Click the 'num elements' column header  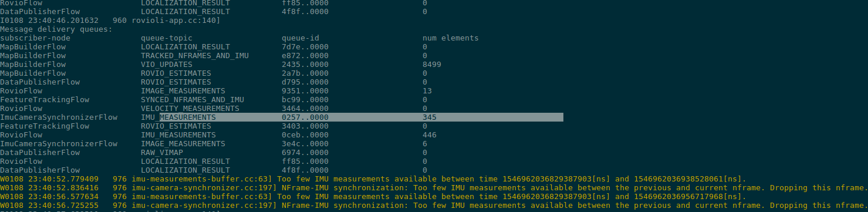coord(451,38)
